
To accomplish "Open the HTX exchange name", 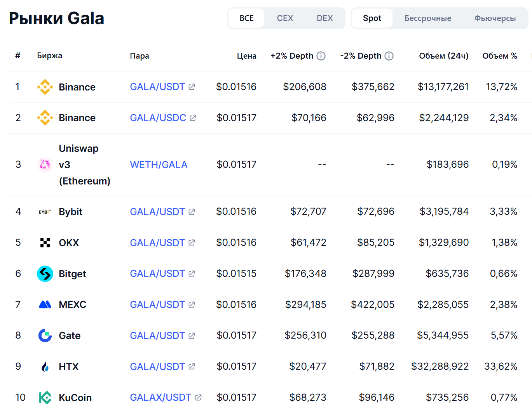I will coord(68,367).
